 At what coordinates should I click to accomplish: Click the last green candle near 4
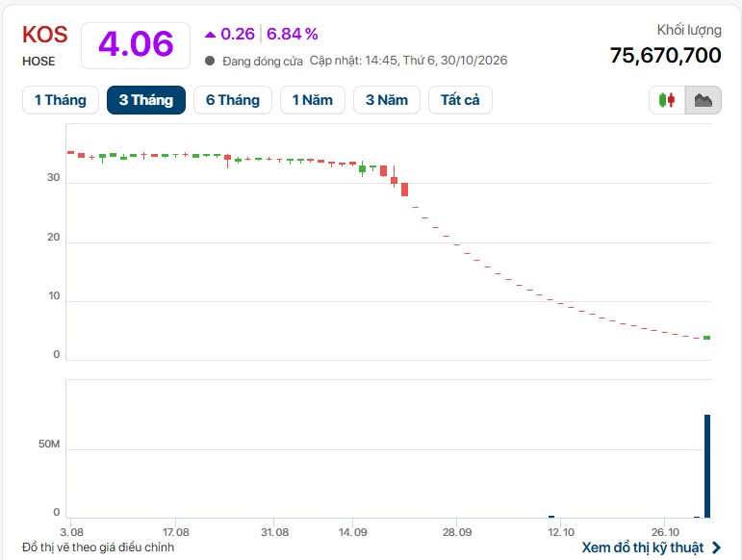pos(707,338)
